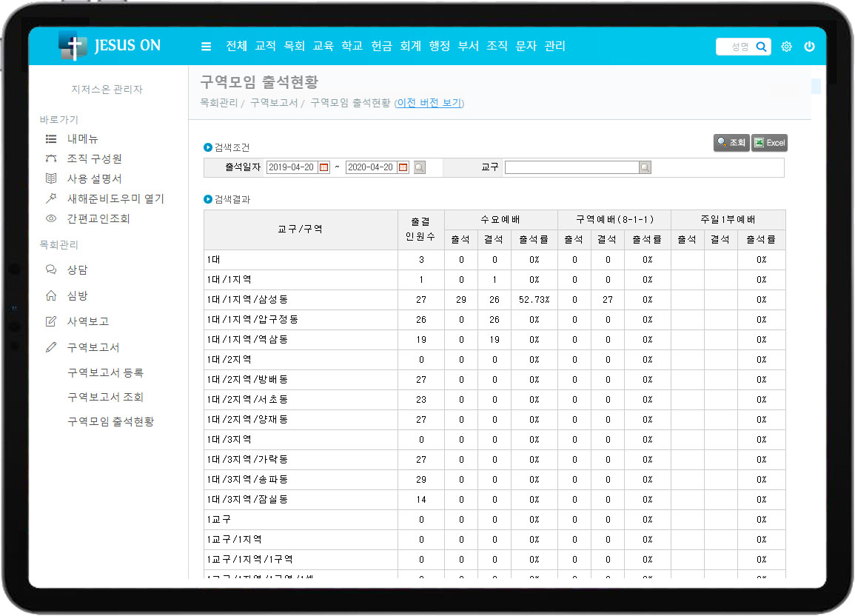855x616 pixels.
Task: Export results with Excel button
Action: click(x=769, y=143)
